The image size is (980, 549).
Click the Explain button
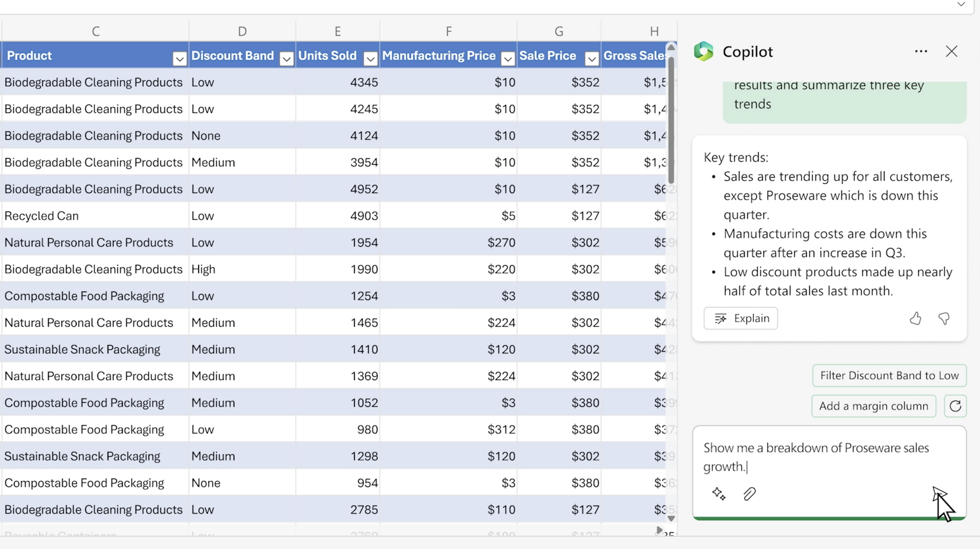click(740, 318)
